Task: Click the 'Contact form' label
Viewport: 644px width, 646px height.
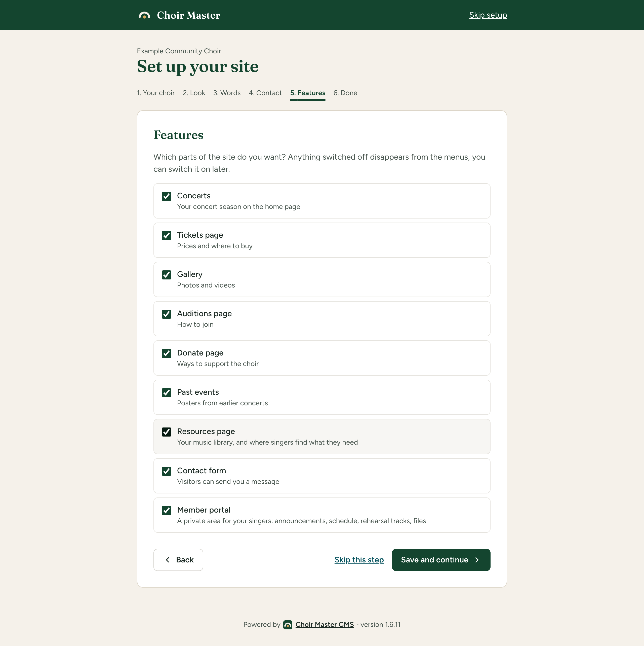Action: 202,471
